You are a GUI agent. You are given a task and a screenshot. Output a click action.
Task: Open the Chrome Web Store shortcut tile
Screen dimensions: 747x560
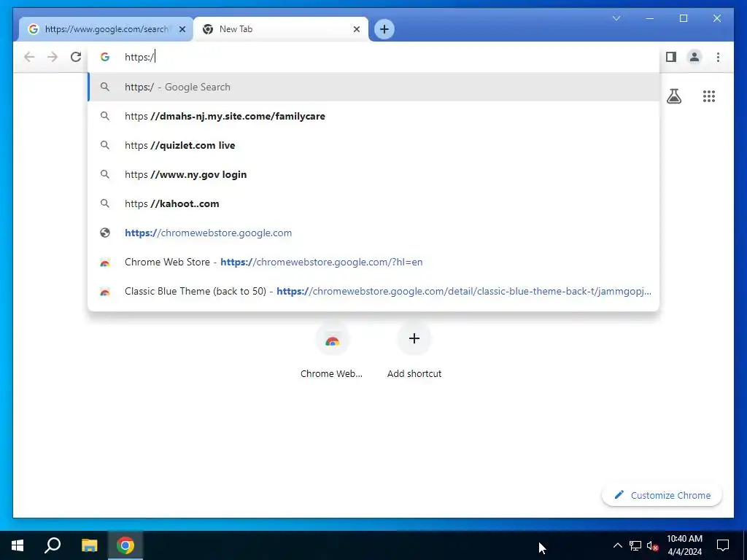click(x=332, y=351)
